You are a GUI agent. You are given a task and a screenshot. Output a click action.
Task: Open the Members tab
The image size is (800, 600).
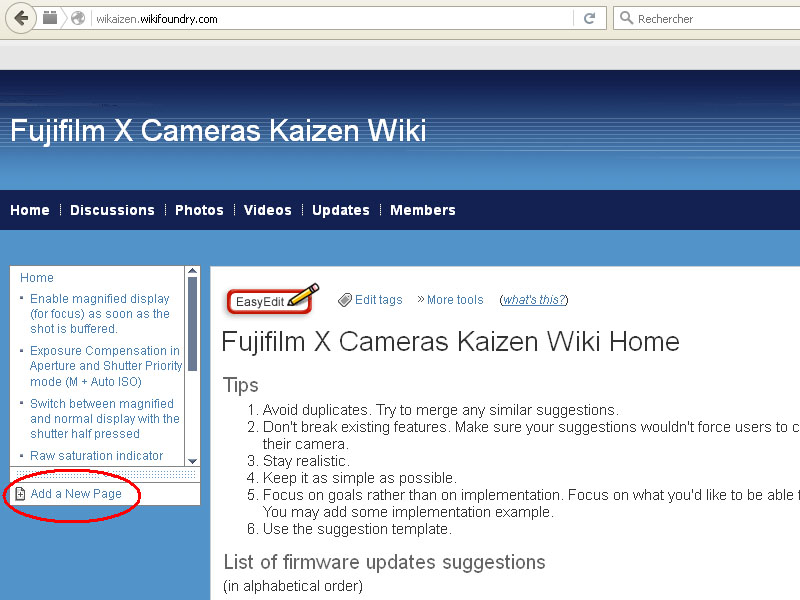[x=423, y=210]
